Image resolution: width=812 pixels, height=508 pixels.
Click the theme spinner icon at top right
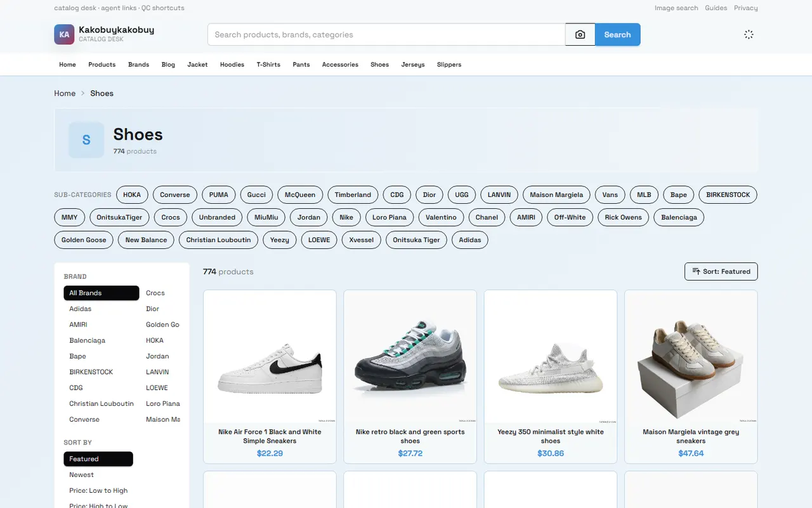click(749, 34)
